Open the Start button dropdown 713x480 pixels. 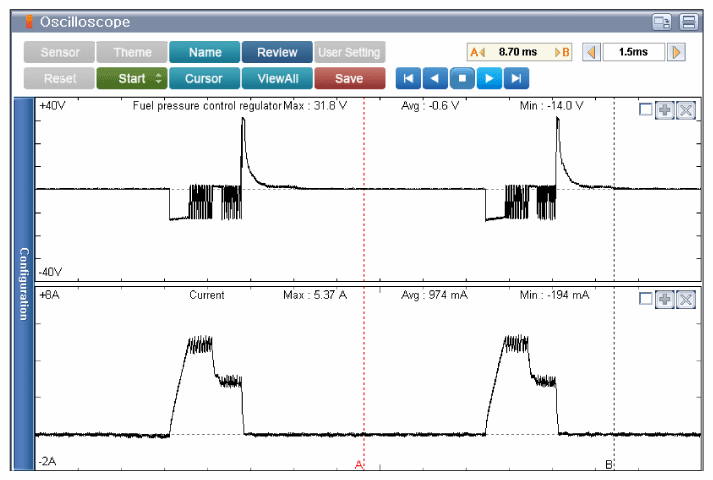click(159, 78)
